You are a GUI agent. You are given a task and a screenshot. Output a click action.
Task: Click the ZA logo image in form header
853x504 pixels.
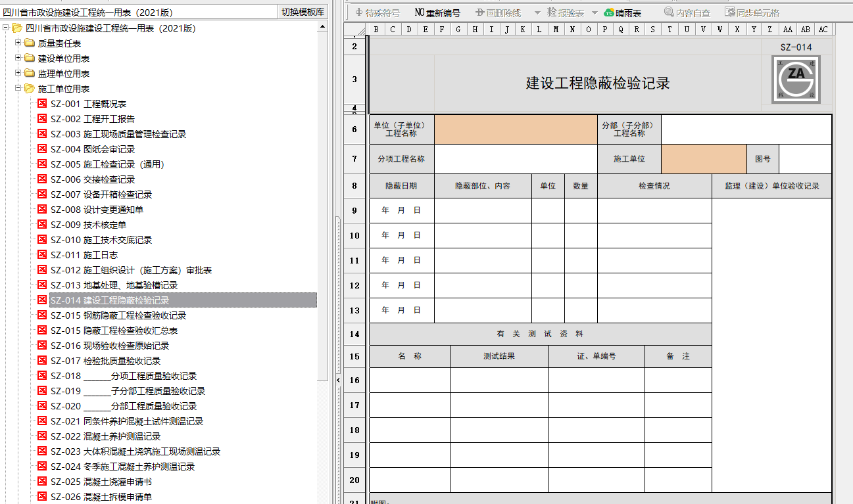tap(796, 79)
